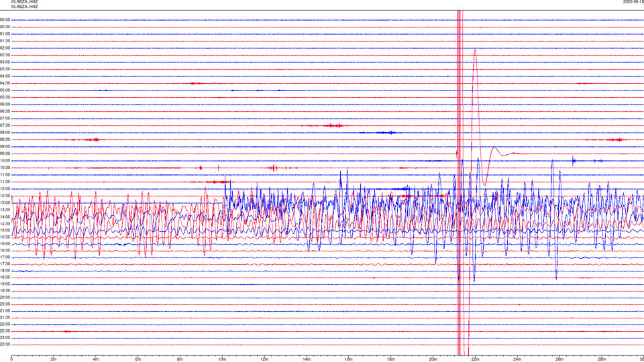This screenshot has width=644, height=362.
Task: Select the 00:00 trace time label
Action: pos(5,19)
